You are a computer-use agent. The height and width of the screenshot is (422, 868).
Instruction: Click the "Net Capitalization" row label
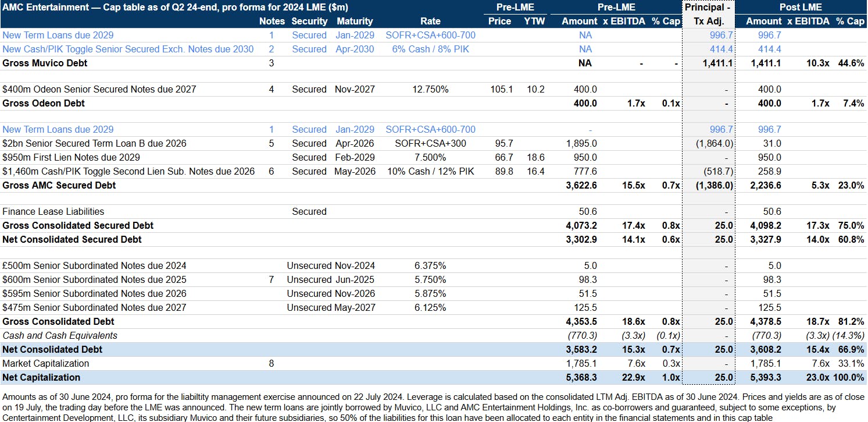coord(41,377)
